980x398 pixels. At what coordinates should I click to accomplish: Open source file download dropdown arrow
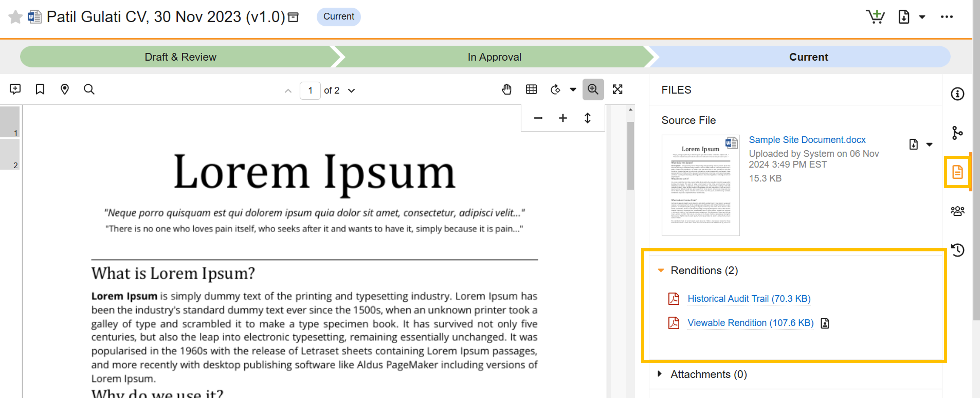coord(929,145)
